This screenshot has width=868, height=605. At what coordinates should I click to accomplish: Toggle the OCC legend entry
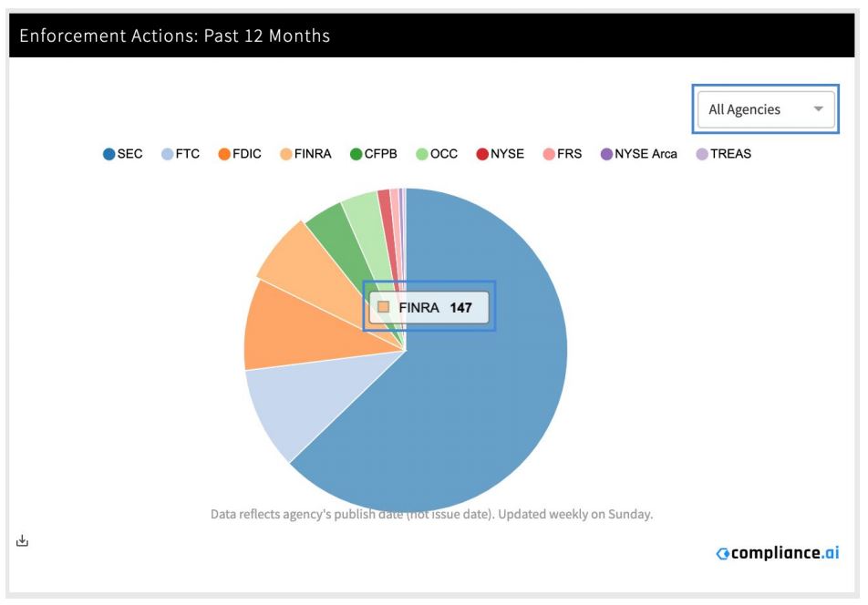point(437,154)
